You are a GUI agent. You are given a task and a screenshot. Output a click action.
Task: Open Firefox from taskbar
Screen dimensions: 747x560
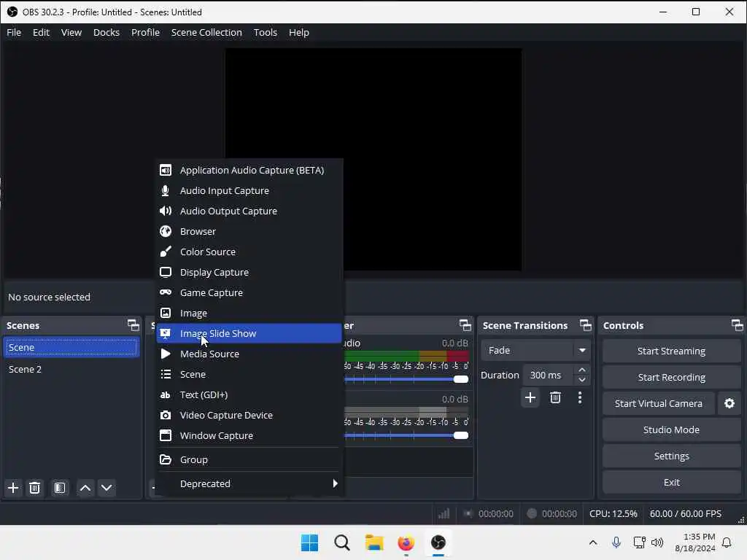(406, 542)
